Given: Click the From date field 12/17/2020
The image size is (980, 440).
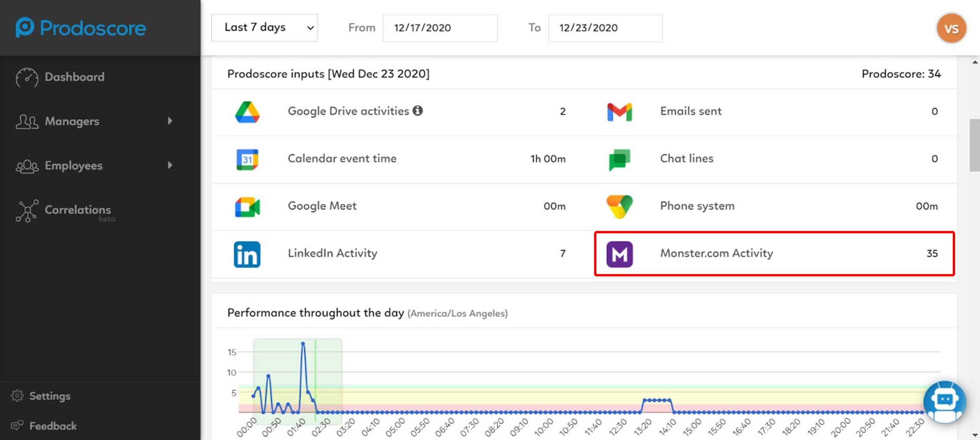Looking at the screenshot, I should tap(440, 28).
